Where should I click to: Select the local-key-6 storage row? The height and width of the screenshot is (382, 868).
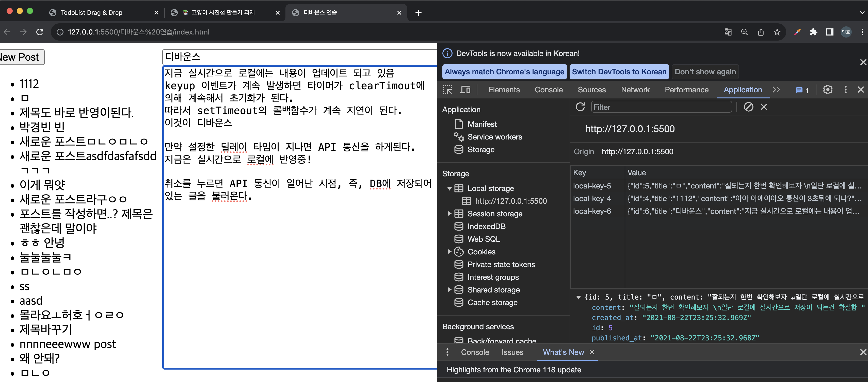click(592, 211)
